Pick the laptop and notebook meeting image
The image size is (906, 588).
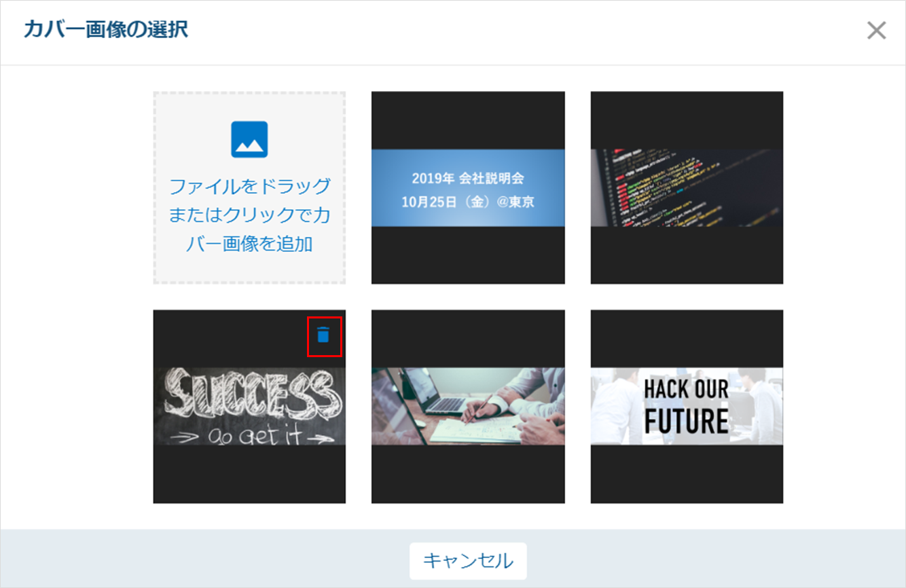tap(468, 407)
